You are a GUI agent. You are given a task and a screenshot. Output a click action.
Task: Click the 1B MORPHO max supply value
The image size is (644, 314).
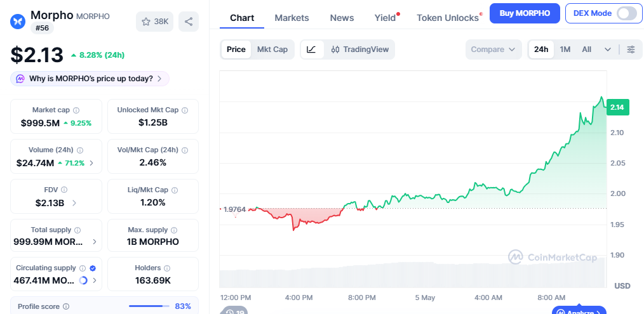153,242
